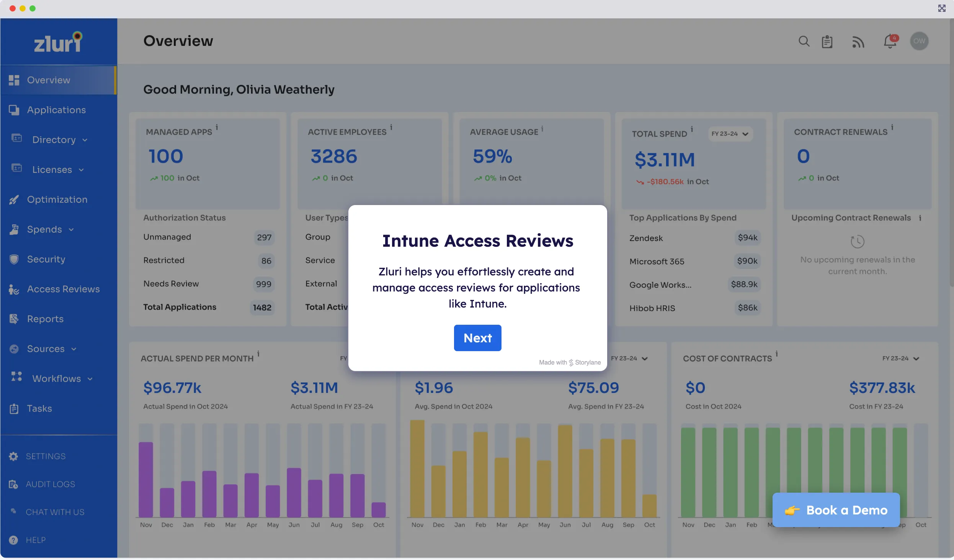The width and height of the screenshot is (954, 560).
Task: Click the Spends sidebar icon
Action: [14, 229]
